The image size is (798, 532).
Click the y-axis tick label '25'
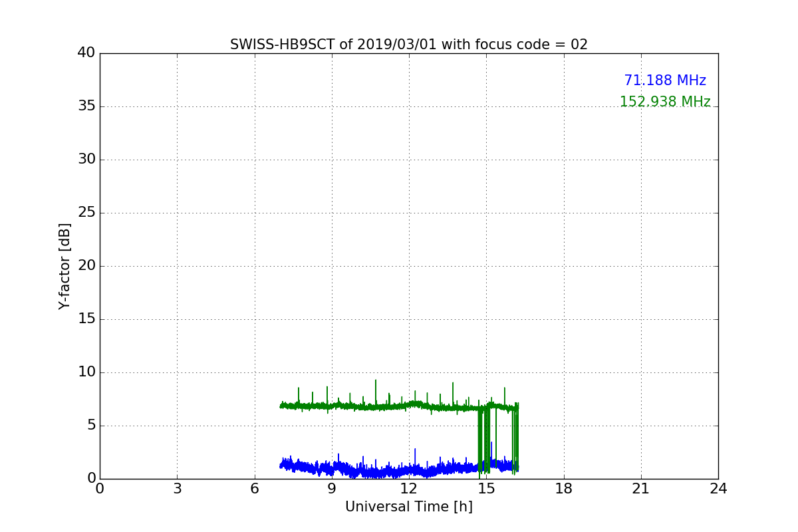[x=86, y=213]
